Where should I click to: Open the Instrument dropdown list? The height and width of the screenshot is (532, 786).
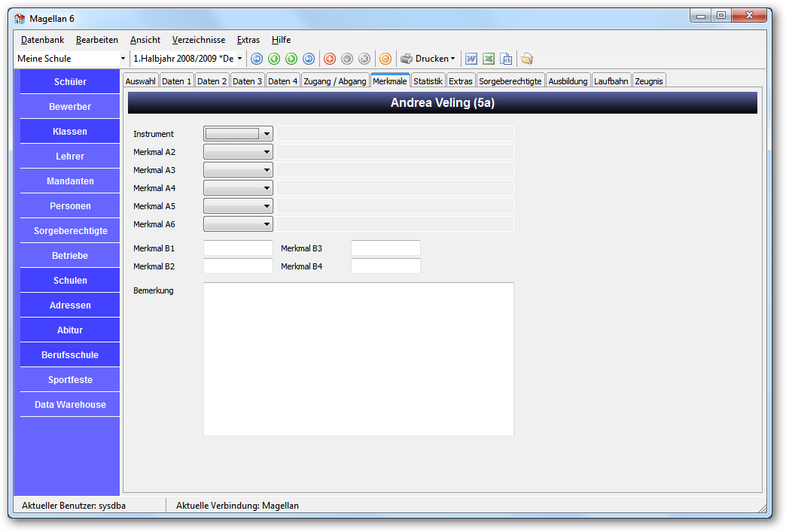(x=238, y=134)
